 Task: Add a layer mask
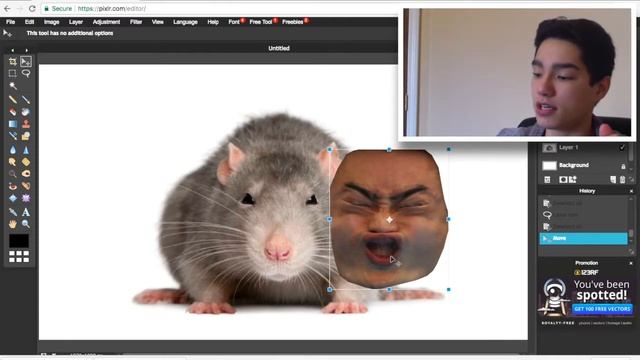(x=563, y=179)
